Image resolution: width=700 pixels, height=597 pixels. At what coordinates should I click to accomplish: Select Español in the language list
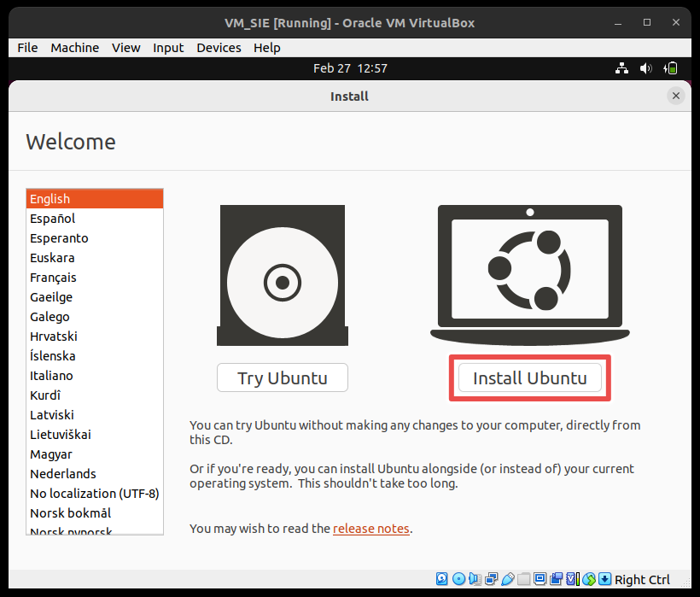(95, 219)
